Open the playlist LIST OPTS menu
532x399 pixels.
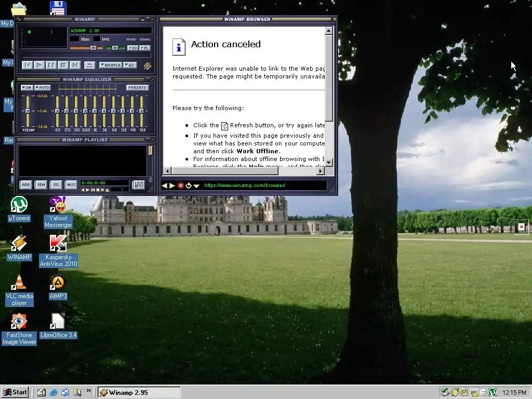pos(138,184)
